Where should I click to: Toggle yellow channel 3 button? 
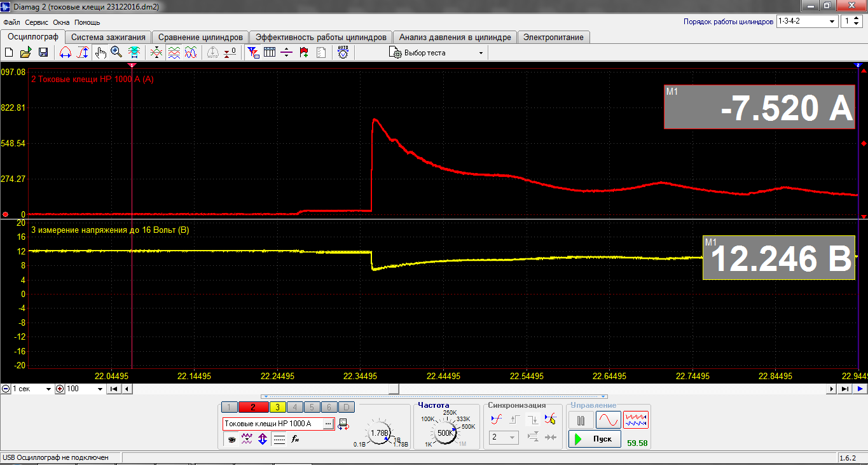278,408
